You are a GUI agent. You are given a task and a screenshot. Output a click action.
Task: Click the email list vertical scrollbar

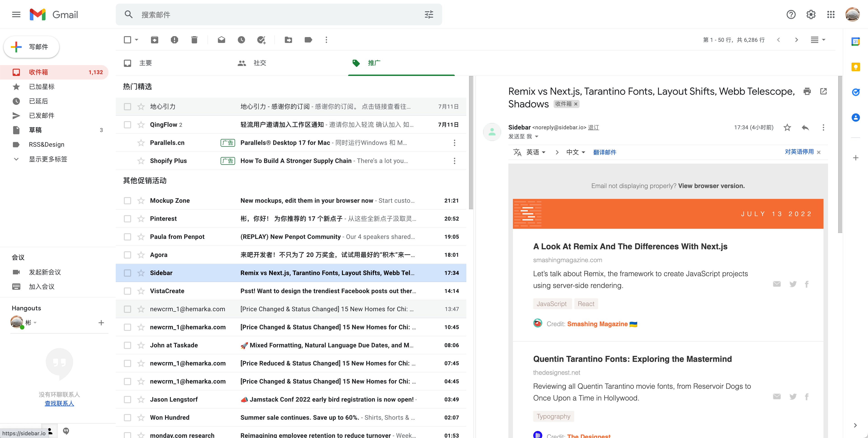pyautogui.click(x=471, y=143)
